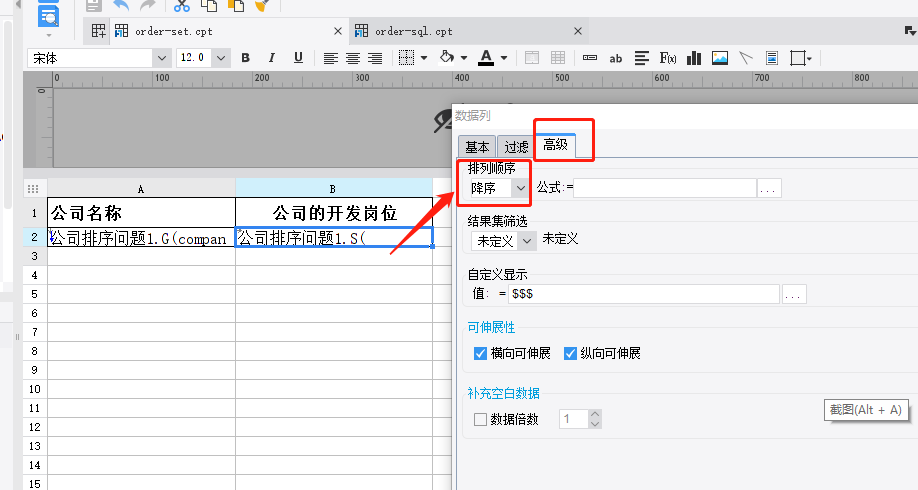Expand the arrow below the preview icon

tap(49, 35)
